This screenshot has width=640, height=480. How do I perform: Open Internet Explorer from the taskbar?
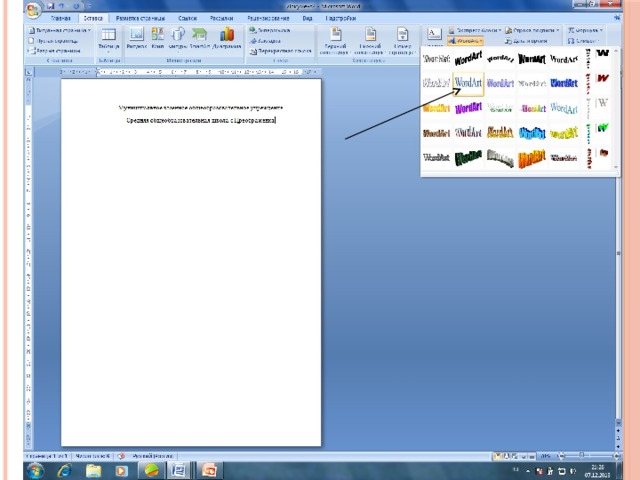pyautogui.click(x=64, y=471)
